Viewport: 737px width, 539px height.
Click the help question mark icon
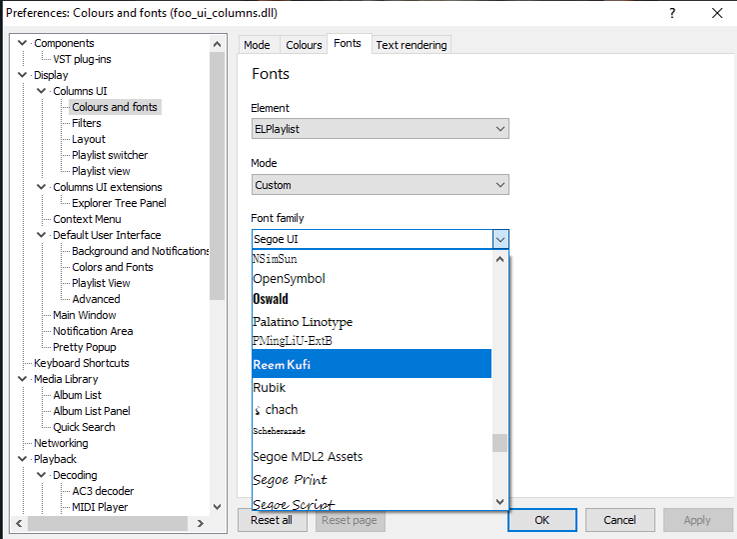point(671,13)
